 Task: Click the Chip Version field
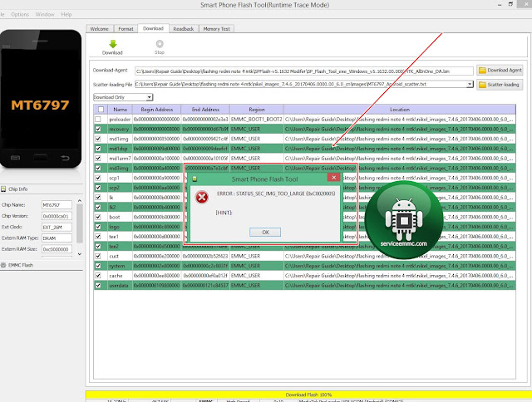tap(57, 216)
